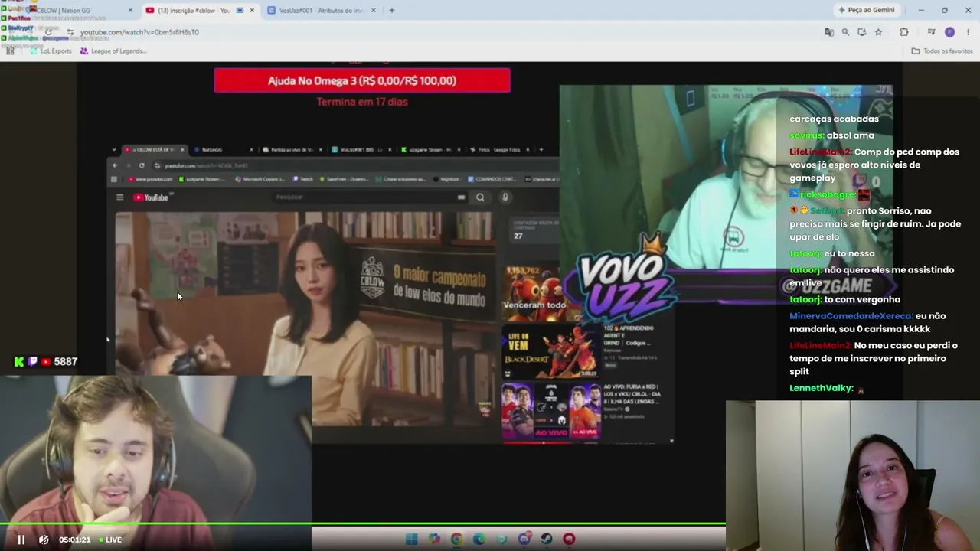Screen dimensions: 980x551
Task: Open the extensions puzzle icon
Action: pos(904,32)
